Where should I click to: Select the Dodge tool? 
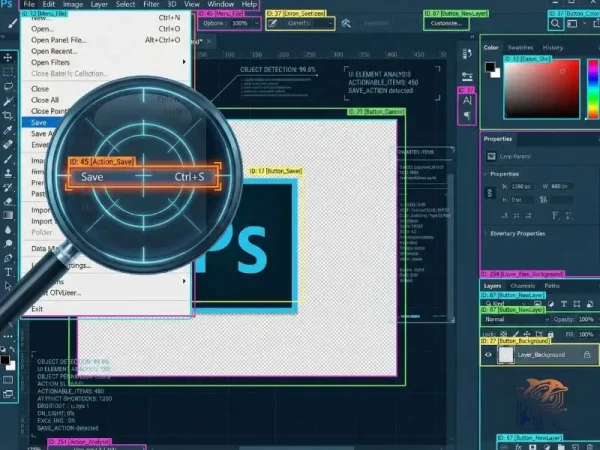tap(8, 244)
